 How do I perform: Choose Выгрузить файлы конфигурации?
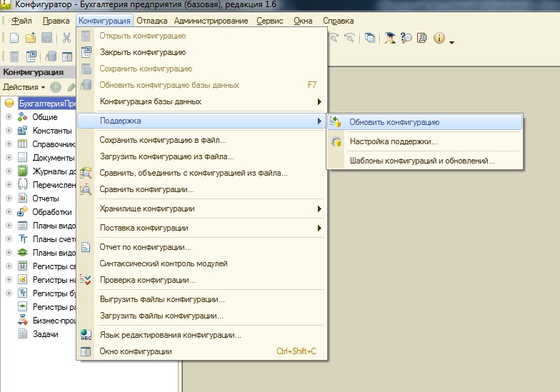point(201,299)
